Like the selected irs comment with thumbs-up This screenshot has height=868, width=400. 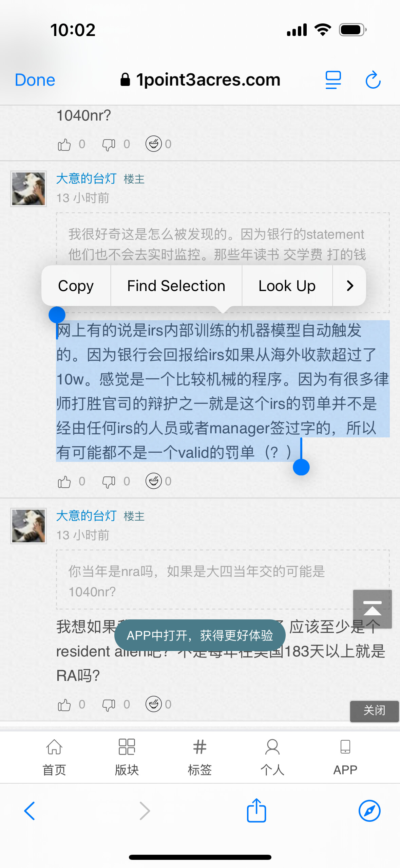64,482
